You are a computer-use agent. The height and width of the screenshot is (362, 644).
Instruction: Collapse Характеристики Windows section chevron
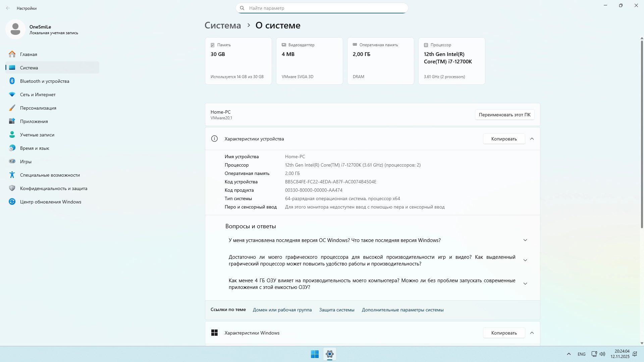(x=532, y=333)
